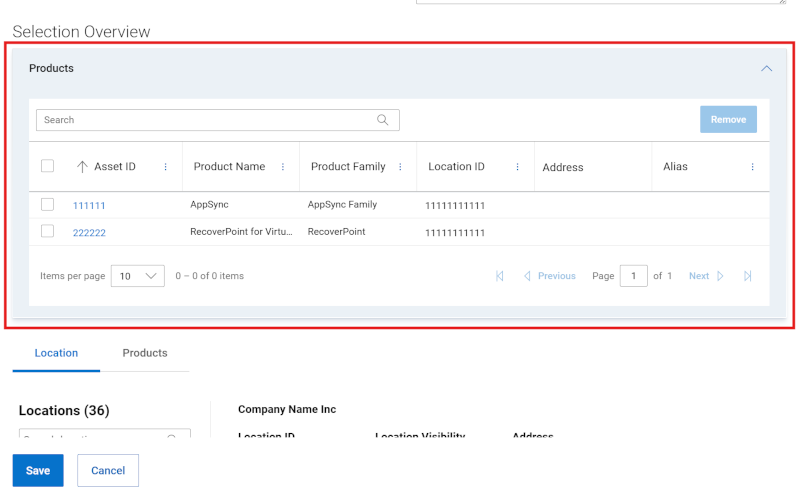Image resolution: width=800 pixels, height=503 pixels.
Task: Open Asset ID column options menu
Action: (x=166, y=167)
